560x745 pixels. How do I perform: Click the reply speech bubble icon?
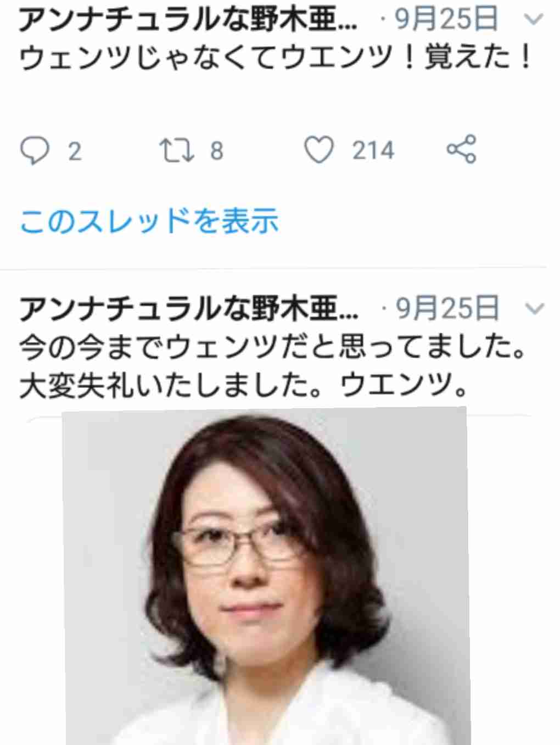35,151
